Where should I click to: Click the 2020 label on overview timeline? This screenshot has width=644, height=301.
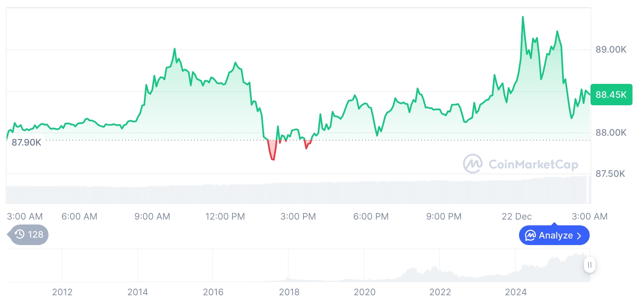point(364,292)
